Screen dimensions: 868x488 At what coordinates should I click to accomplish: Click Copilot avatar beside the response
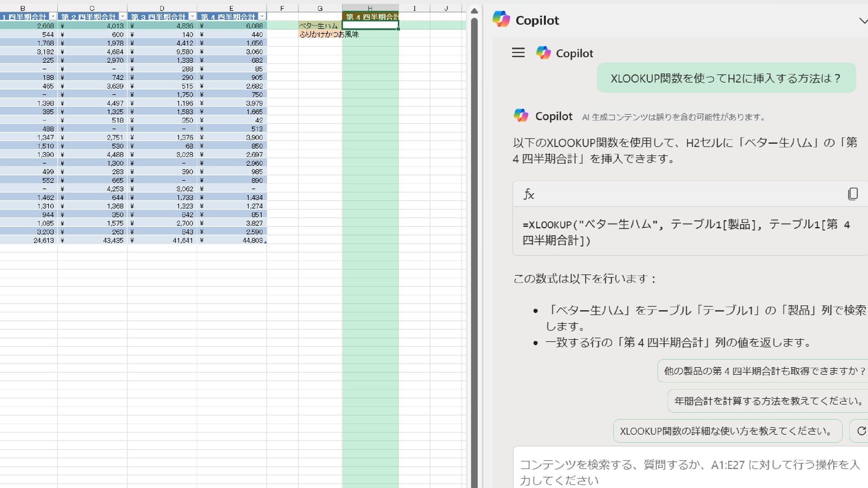(521, 116)
